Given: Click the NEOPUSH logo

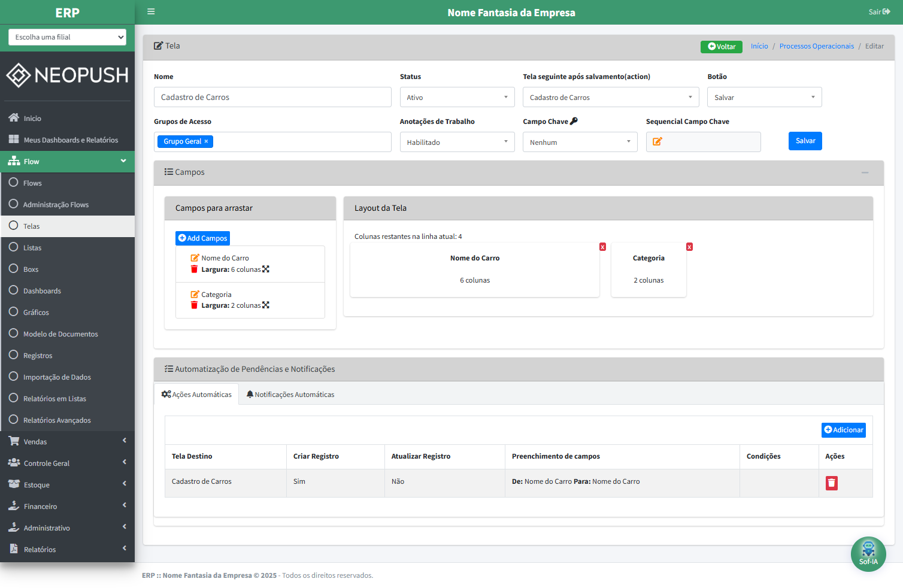Looking at the screenshot, I should (x=67, y=75).
